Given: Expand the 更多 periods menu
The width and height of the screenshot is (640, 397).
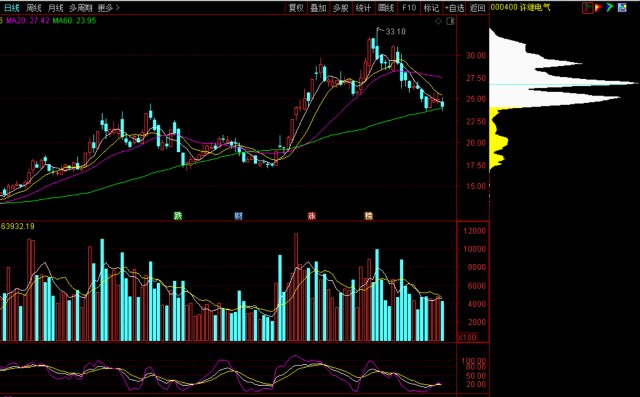Looking at the screenshot, I should 109,8.
